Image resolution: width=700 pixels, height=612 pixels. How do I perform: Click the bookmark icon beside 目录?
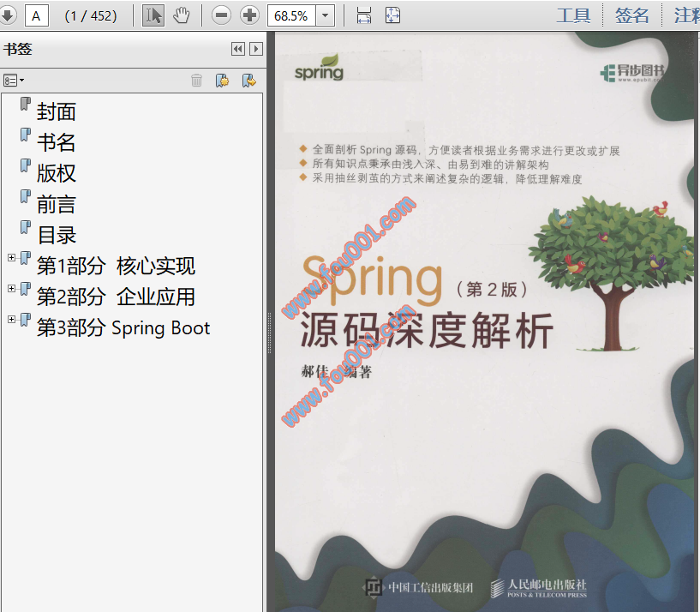pos(26,227)
